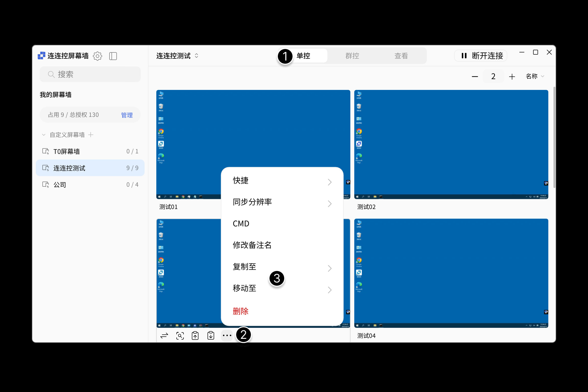This screenshot has height=392, width=588.
Task: Choose 删除 from context menu
Action: tap(282, 311)
